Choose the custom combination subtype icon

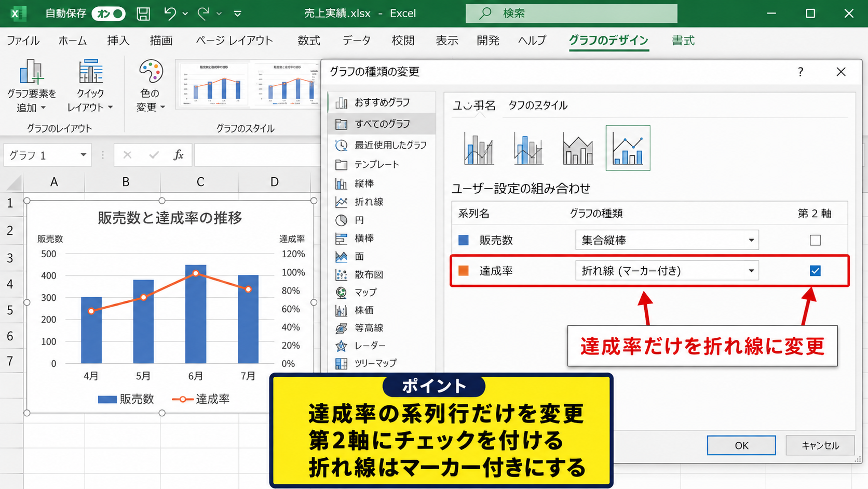[628, 148]
